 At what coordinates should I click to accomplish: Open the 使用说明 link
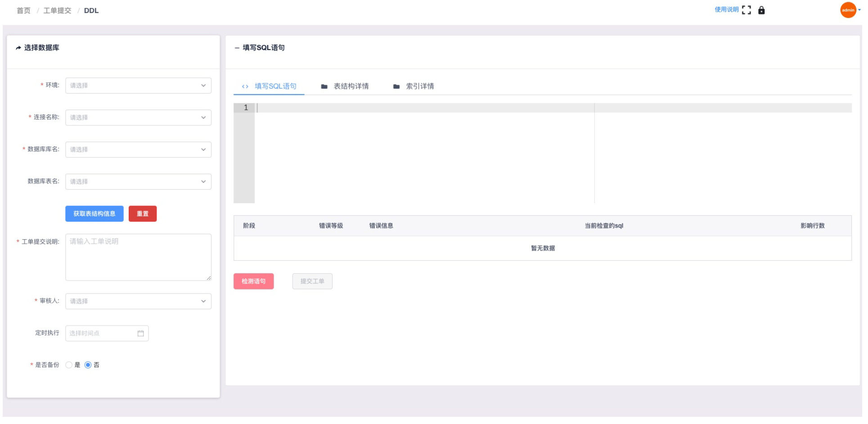coord(726,10)
